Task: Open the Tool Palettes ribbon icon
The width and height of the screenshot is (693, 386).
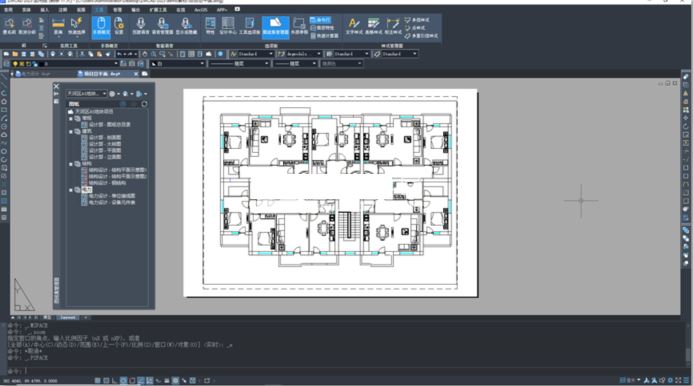Action: click(x=250, y=26)
